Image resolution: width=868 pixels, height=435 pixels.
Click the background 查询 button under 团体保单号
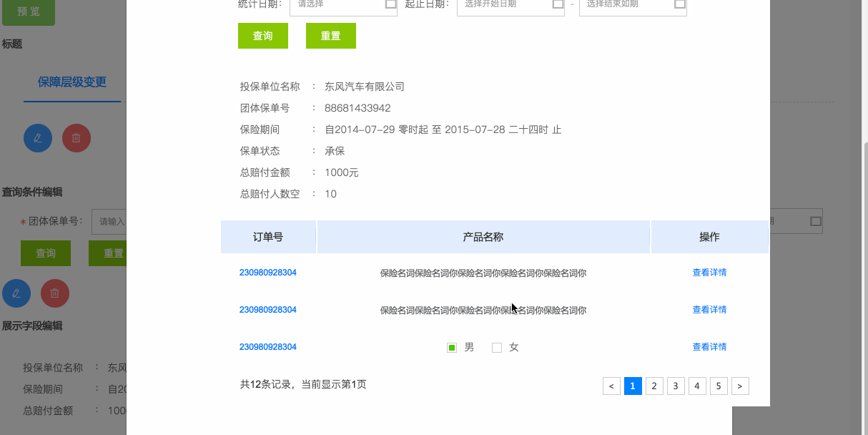tap(46, 253)
